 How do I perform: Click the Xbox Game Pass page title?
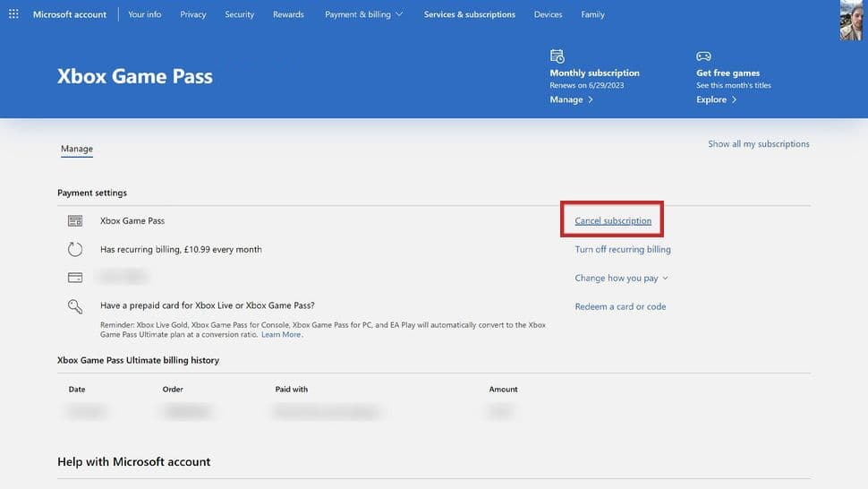pos(135,76)
